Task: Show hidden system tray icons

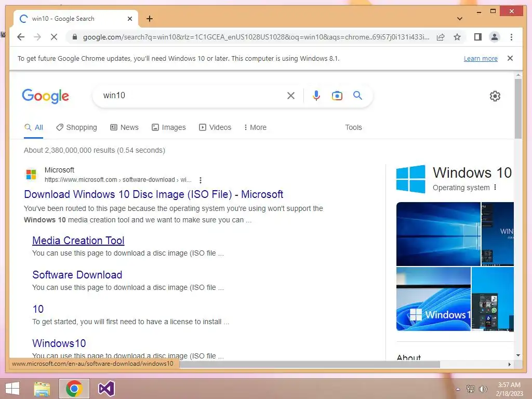Action: tap(458, 389)
